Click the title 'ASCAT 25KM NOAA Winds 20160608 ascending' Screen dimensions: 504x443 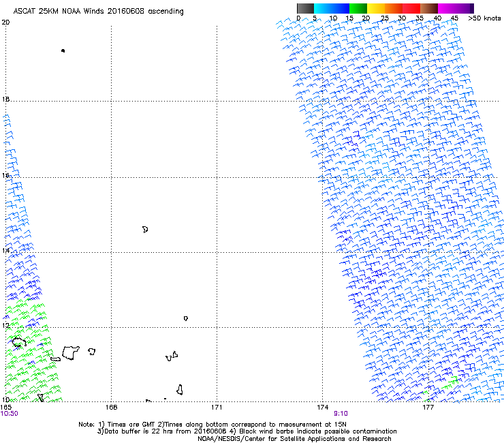[98, 12]
